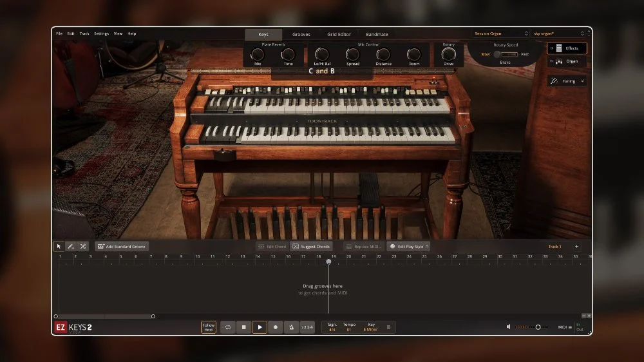Switch to the Grid Editor tab

(x=339, y=35)
